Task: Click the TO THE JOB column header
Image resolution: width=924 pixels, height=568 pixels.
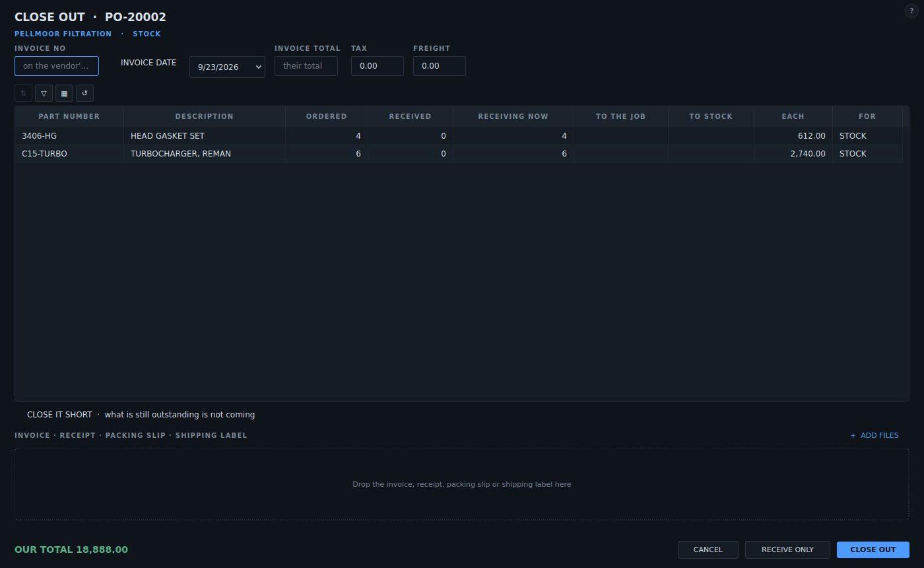Action: (x=621, y=116)
